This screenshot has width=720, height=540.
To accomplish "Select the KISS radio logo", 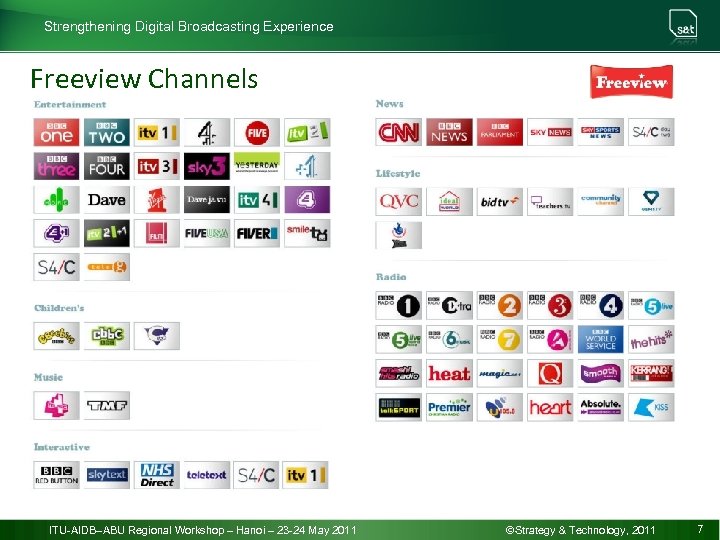I will 651,407.
